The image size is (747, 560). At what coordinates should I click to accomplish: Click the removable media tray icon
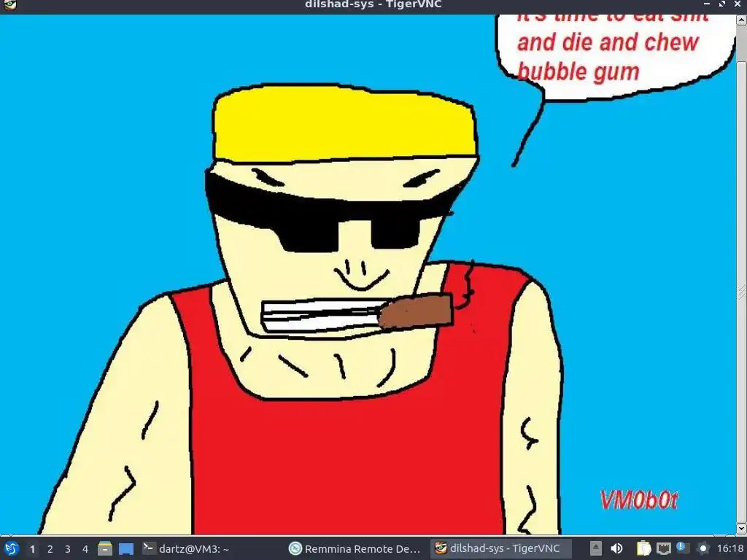pos(595,548)
